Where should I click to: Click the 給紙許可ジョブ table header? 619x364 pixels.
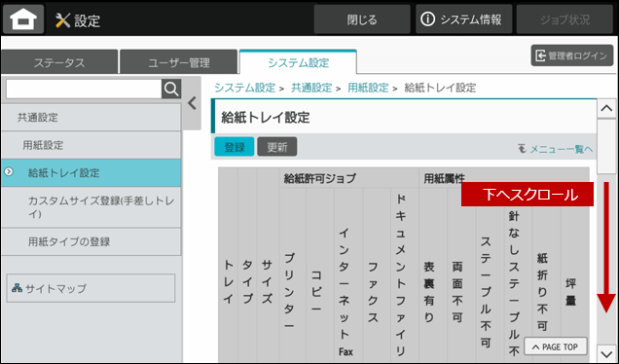pyautogui.click(x=349, y=178)
